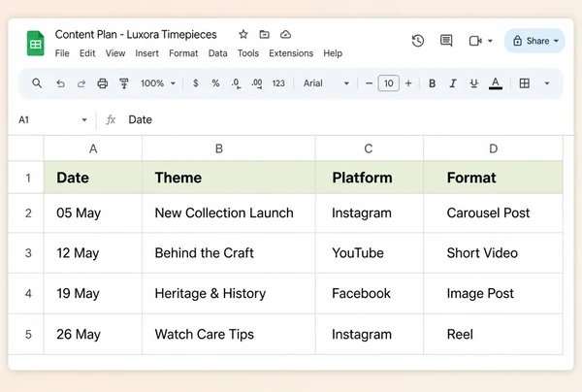This screenshot has width=582, height=392.
Task: Open the Google Sheets home icon
Action: pos(36,44)
